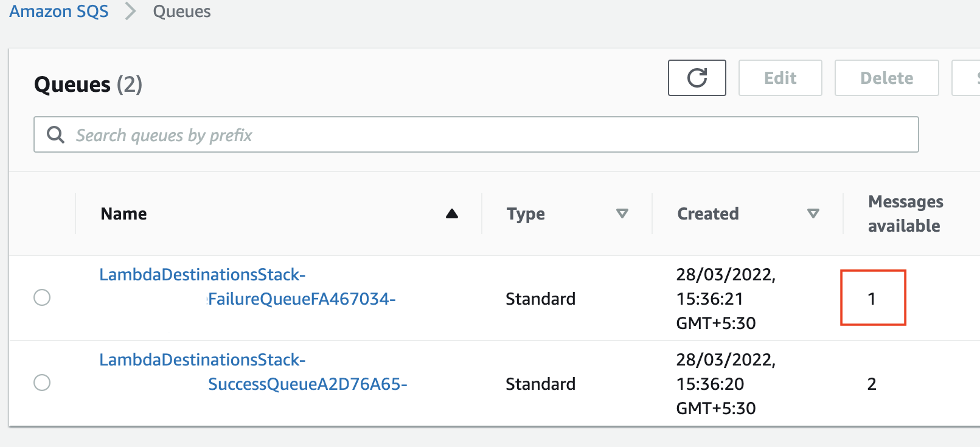Click the breadcrumb chevron after Amazon SQS
Image resolution: width=980 pixels, height=447 pixels.
130,11
